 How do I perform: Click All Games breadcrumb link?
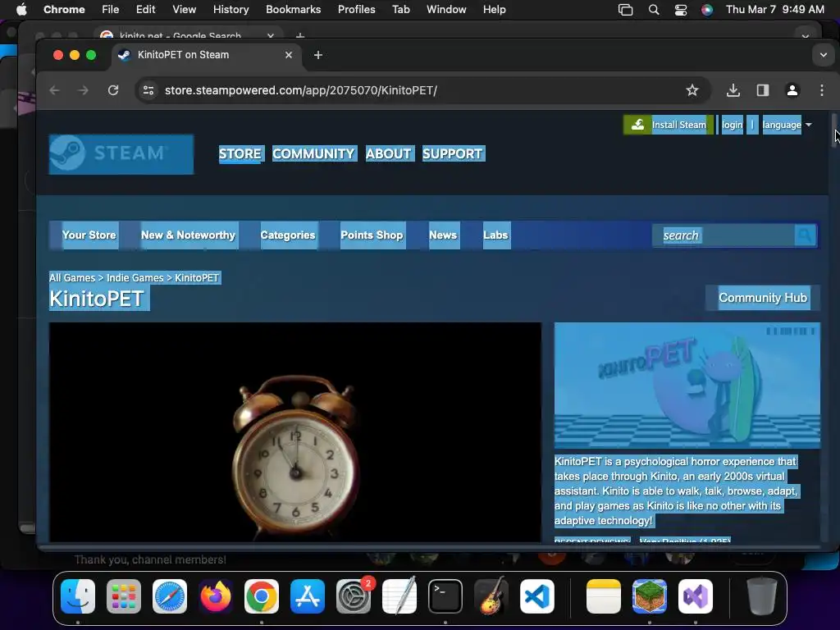click(x=72, y=278)
